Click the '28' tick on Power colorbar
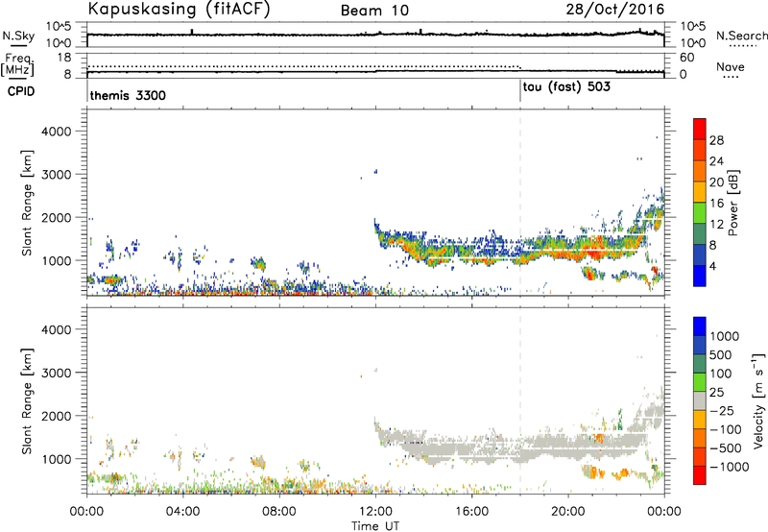768x532 pixels. click(716, 140)
